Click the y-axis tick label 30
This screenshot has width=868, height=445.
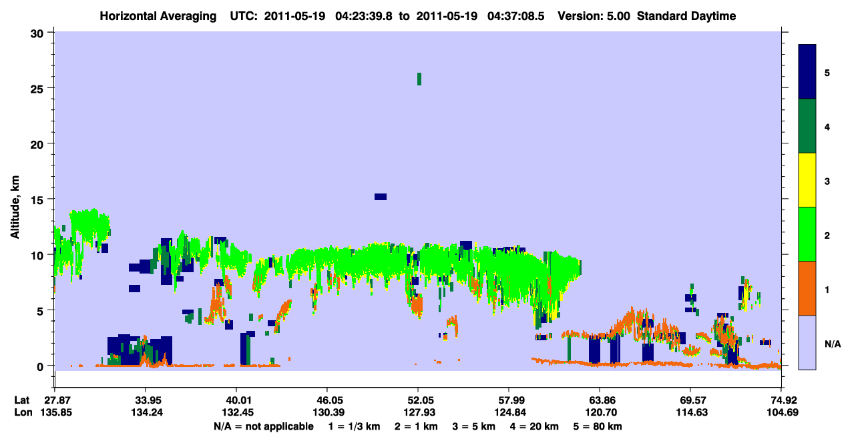(39, 33)
